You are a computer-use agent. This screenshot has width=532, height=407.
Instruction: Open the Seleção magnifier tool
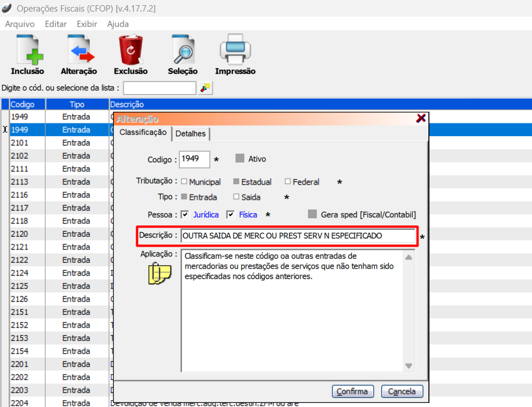click(x=183, y=50)
